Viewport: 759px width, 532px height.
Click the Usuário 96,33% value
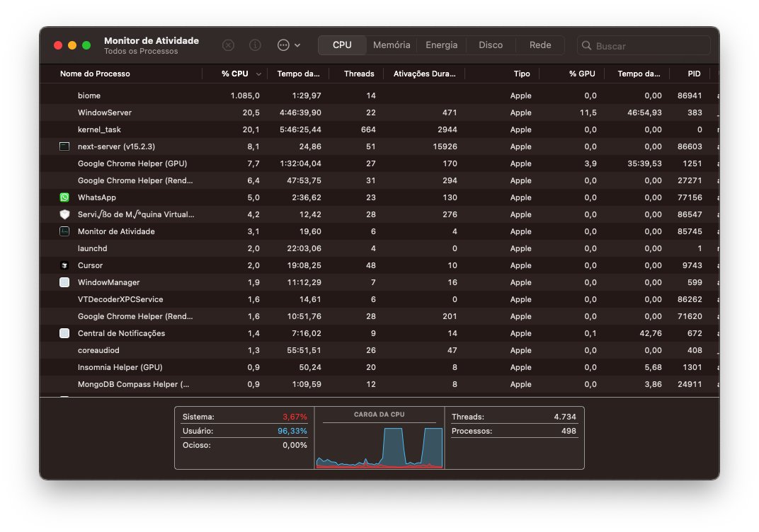(x=292, y=431)
